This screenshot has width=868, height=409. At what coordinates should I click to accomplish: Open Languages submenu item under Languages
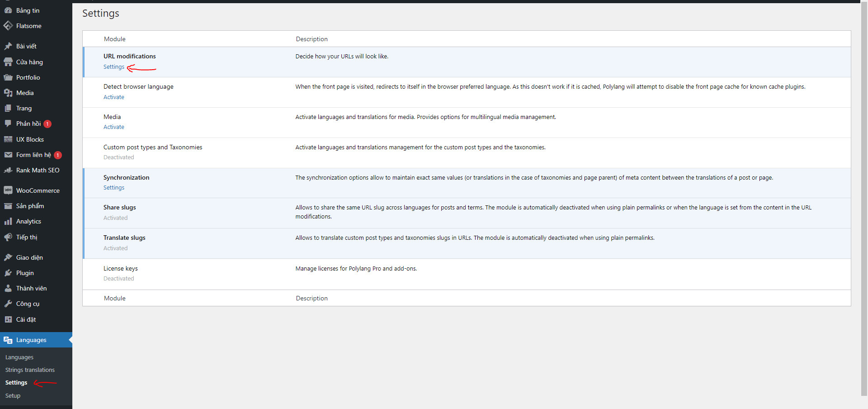[19, 357]
